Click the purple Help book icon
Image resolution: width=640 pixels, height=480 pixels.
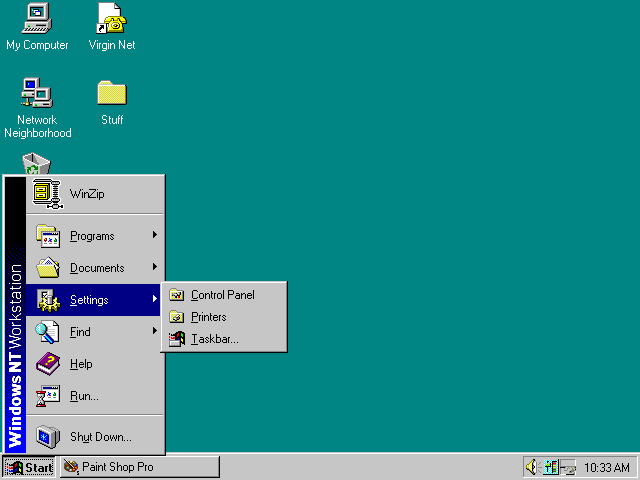click(x=48, y=364)
